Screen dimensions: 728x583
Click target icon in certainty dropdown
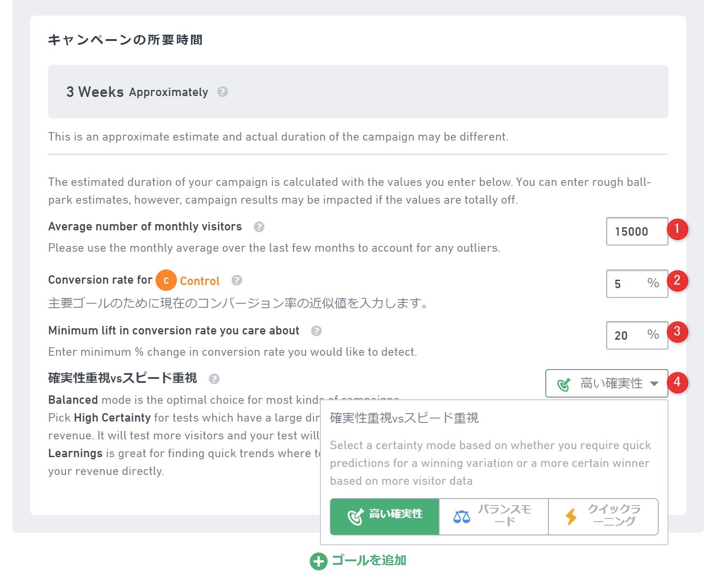[564, 384]
